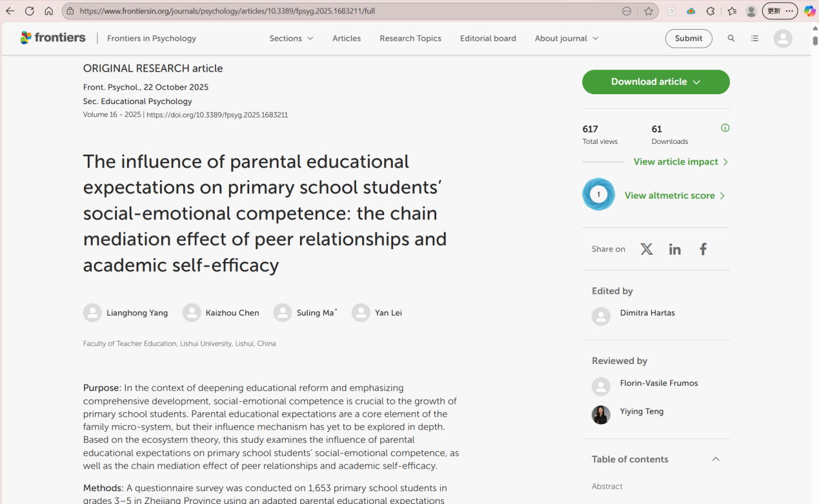The height and width of the screenshot is (504, 819).
Task: Share article on Facebook
Action: pos(703,249)
